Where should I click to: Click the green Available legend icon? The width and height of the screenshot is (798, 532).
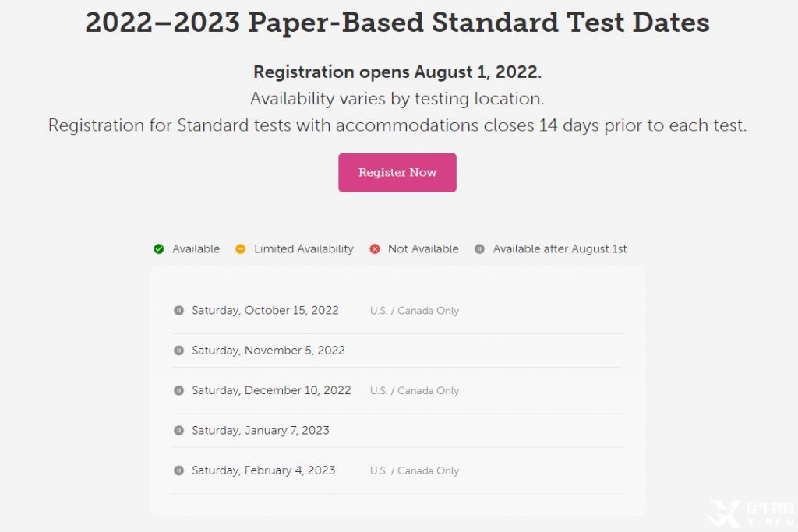tap(159, 248)
